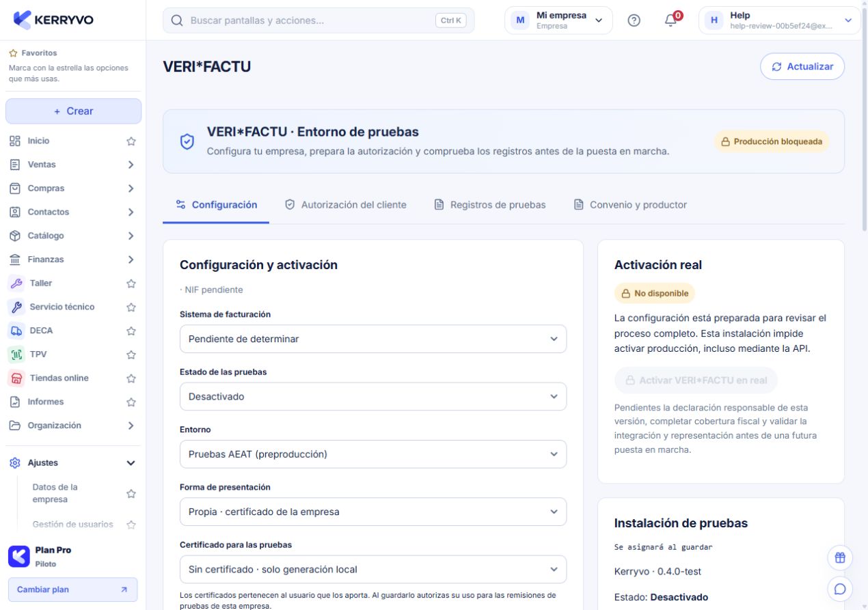
Task: Expand the Organización submenu
Action: pos(131,426)
